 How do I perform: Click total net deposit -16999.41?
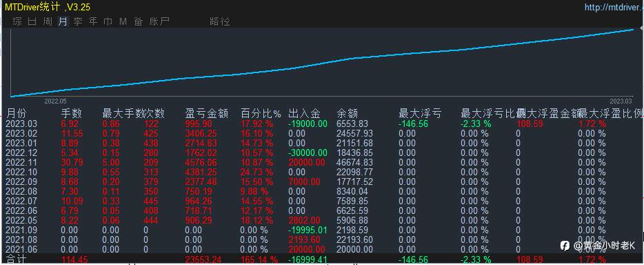[x=308, y=259]
